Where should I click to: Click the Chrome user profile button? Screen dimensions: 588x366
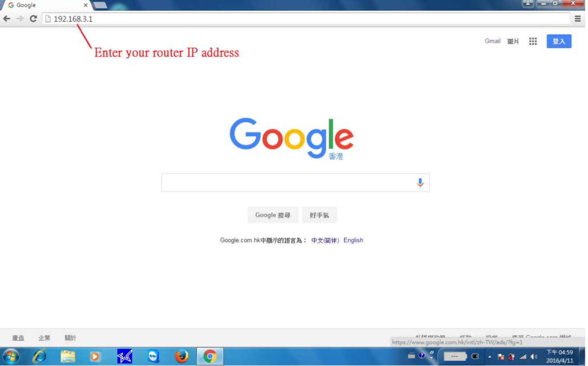pyautogui.click(x=528, y=3)
